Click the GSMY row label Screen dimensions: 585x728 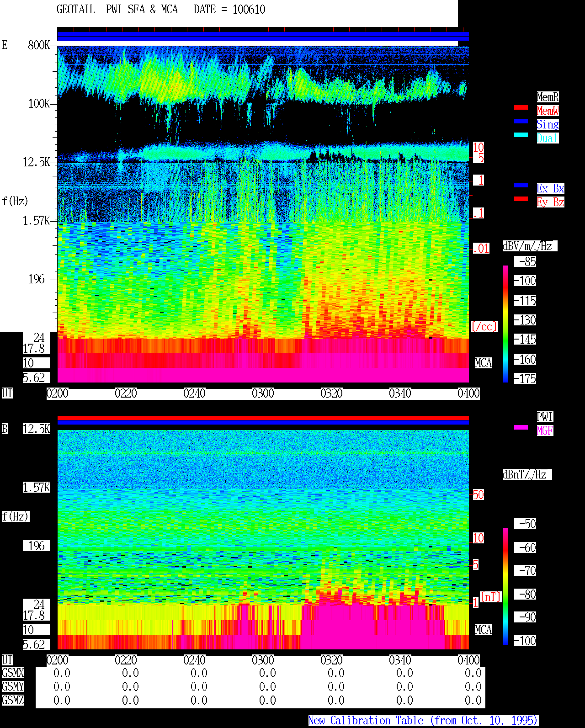(13, 686)
